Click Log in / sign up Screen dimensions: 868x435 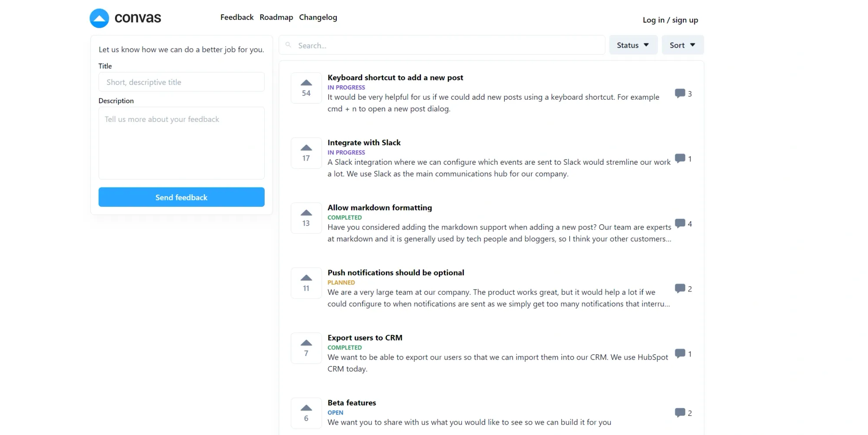pos(671,20)
